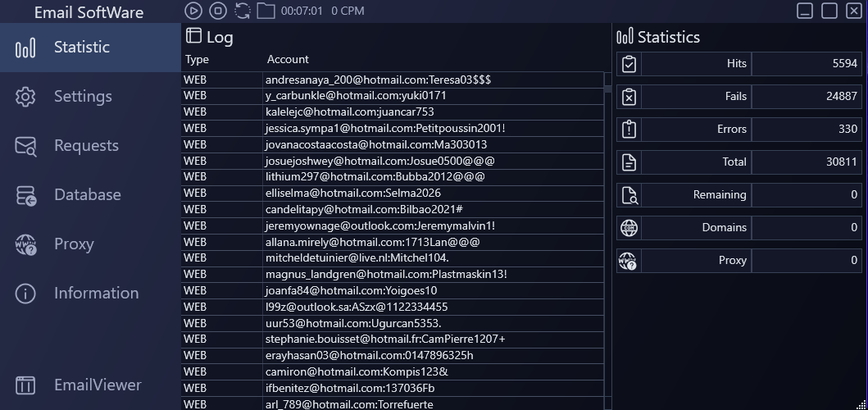The width and height of the screenshot is (868, 410).
Task: Click the Total document icon
Action: [x=629, y=162]
